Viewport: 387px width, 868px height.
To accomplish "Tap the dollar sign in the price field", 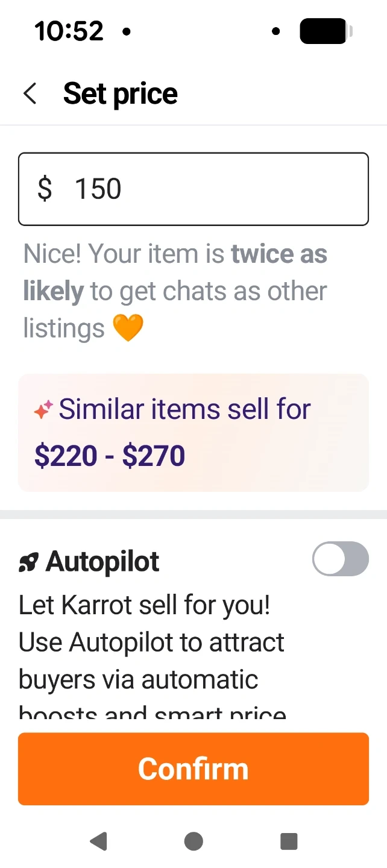I will (45, 189).
